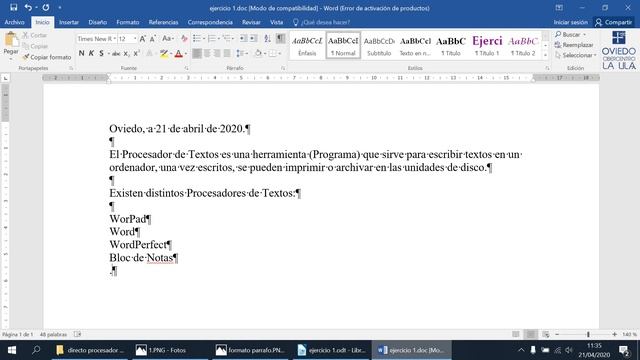Apply subscript formatting
The height and width of the screenshot is (360, 640).
pyautogui.click(x=127, y=53)
